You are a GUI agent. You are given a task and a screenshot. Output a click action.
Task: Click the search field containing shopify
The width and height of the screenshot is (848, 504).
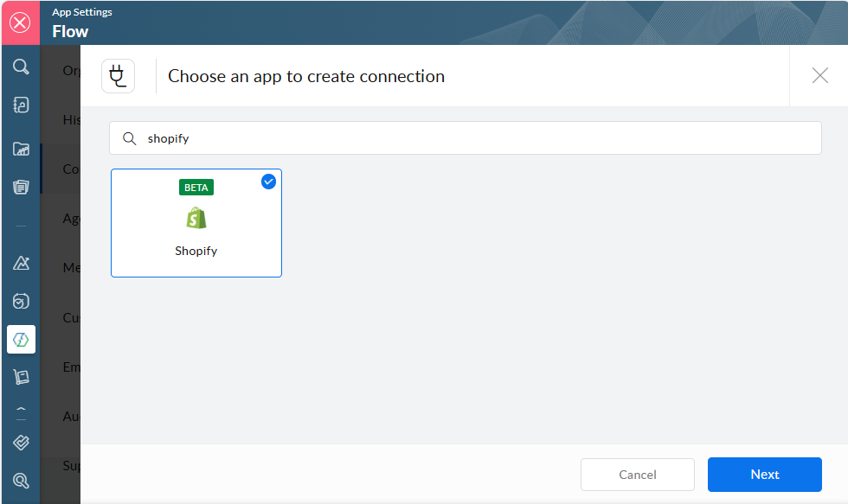click(x=466, y=138)
